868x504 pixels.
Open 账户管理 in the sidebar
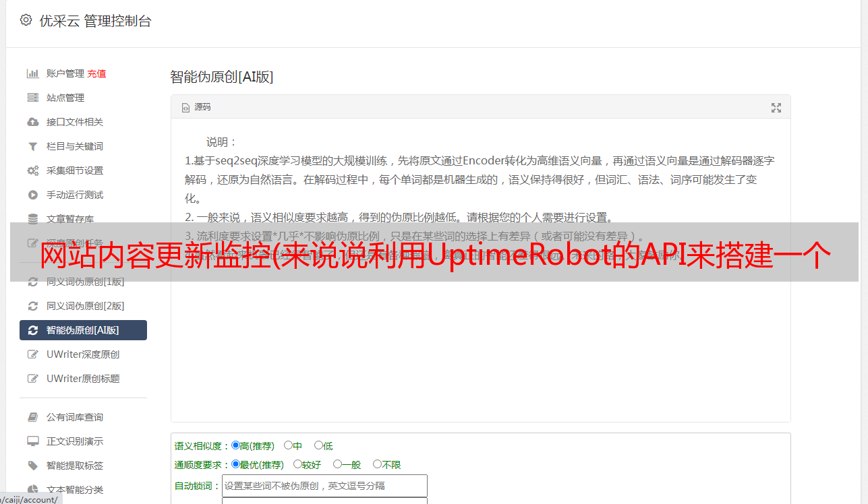tap(65, 73)
